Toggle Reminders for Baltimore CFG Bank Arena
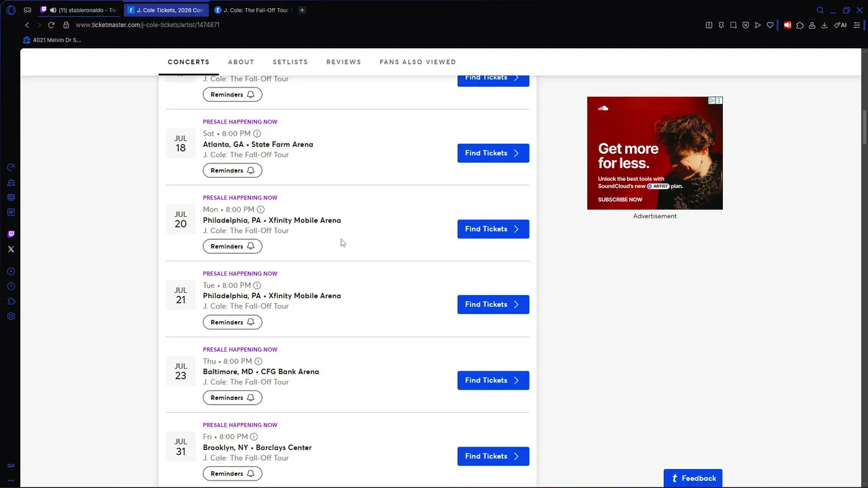This screenshot has height=488, width=868. click(x=233, y=398)
